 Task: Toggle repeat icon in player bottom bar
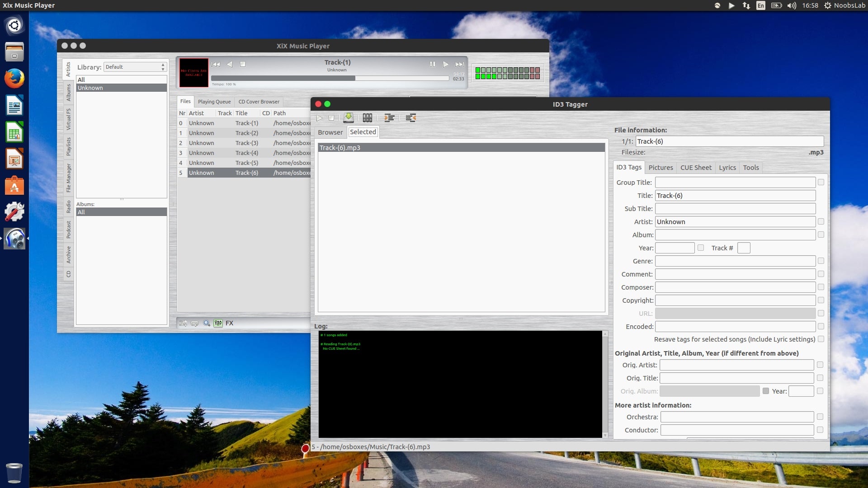195,323
